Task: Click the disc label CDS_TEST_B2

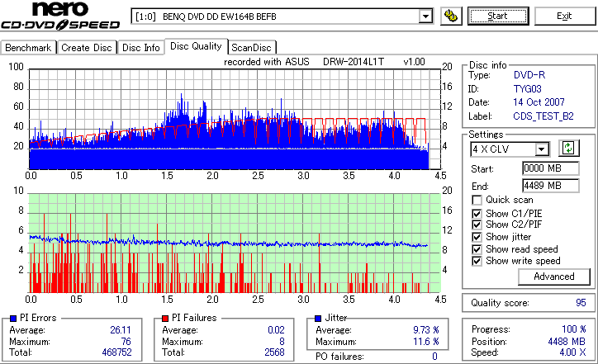Action: coord(543,116)
